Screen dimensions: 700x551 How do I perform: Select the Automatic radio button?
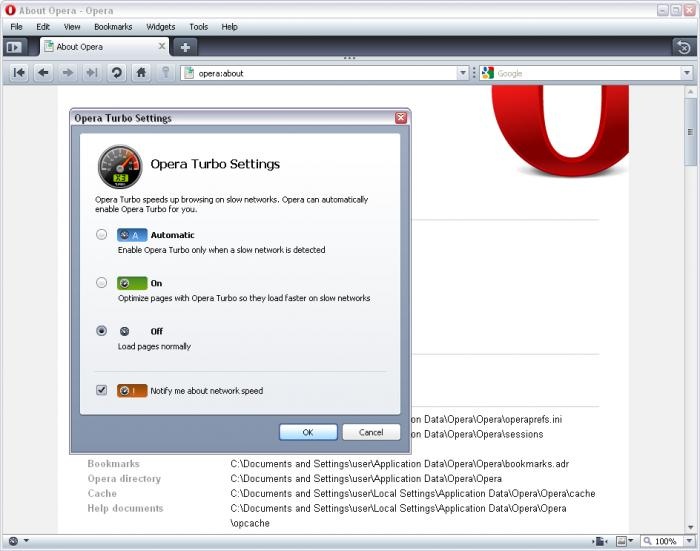click(x=102, y=234)
